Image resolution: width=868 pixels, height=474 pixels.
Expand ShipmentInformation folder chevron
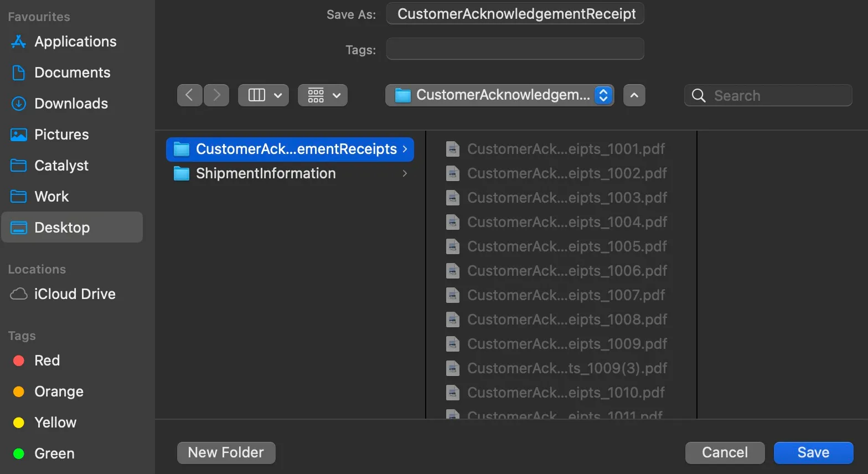[x=405, y=173]
